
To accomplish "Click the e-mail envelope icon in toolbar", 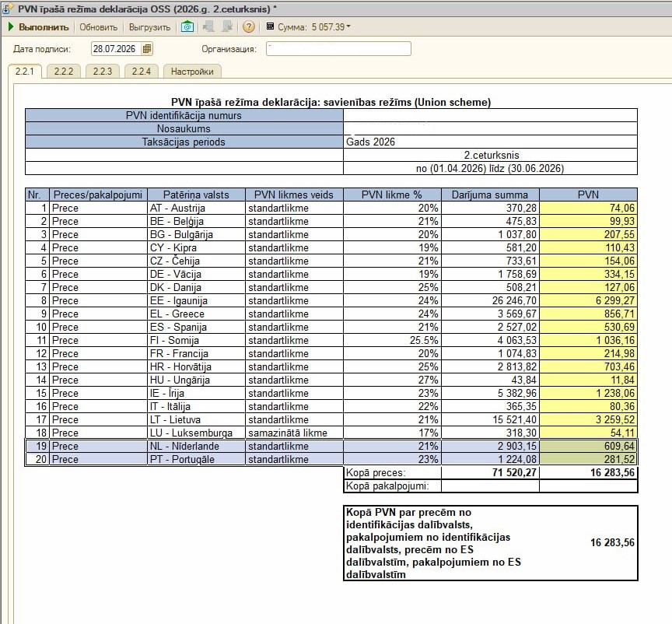I will pyautogui.click(x=187, y=27).
